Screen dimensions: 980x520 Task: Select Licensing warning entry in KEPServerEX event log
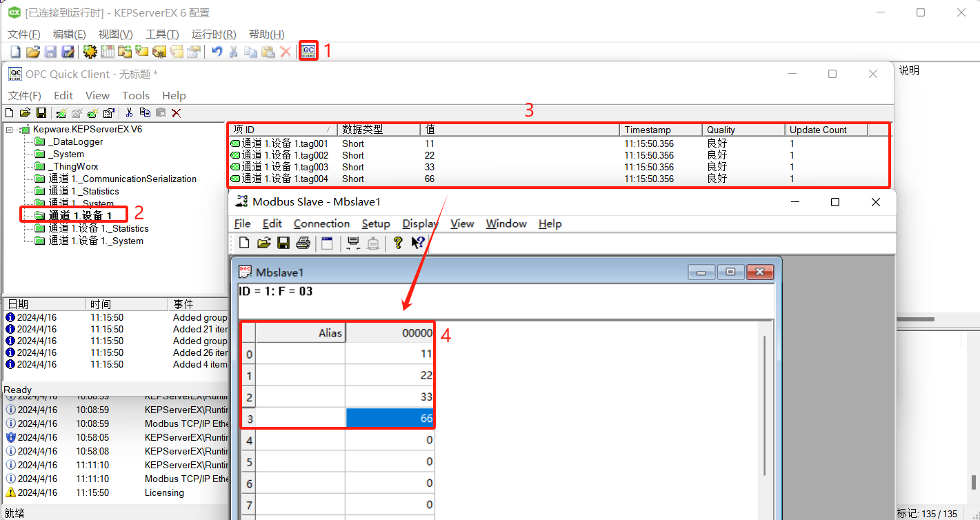pyautogui.click(x=117, y=493)
